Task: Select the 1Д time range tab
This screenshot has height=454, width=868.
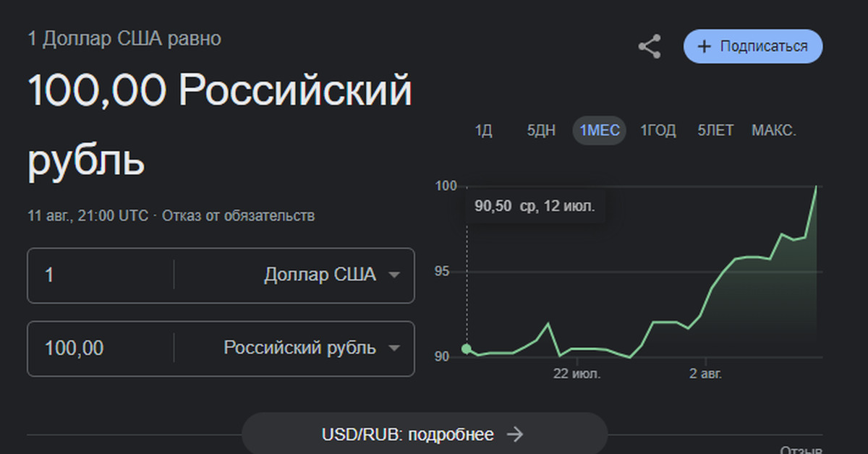Action: (x=483, y=131)
